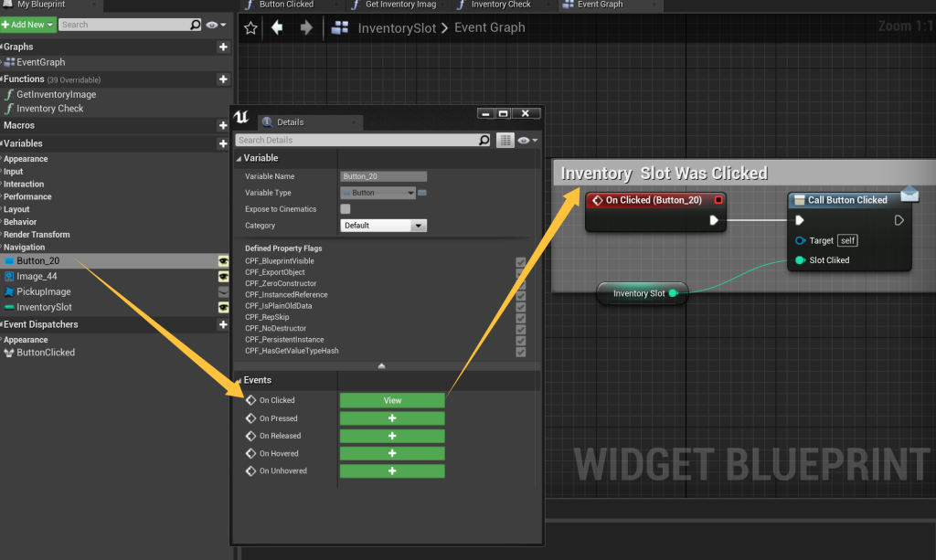936x560 pixels.
Task: Click the graph icon beside InventorySlot breadcrumb
Action: pos(340,27)
